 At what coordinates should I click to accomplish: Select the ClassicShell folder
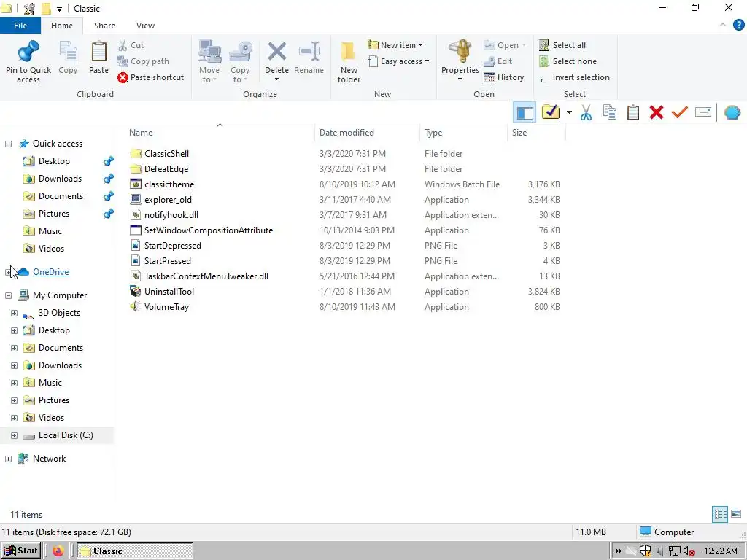166,154
